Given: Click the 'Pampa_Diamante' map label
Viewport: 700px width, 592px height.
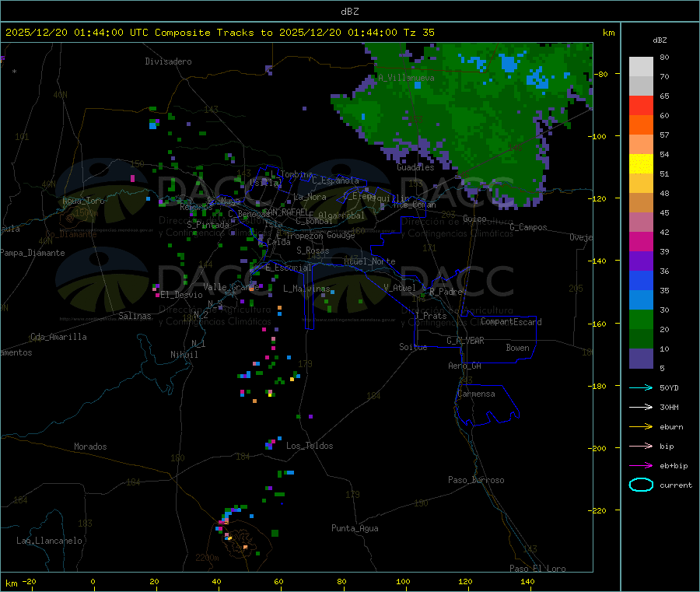Looking at the screenshot, I should [x=33, y=253].
